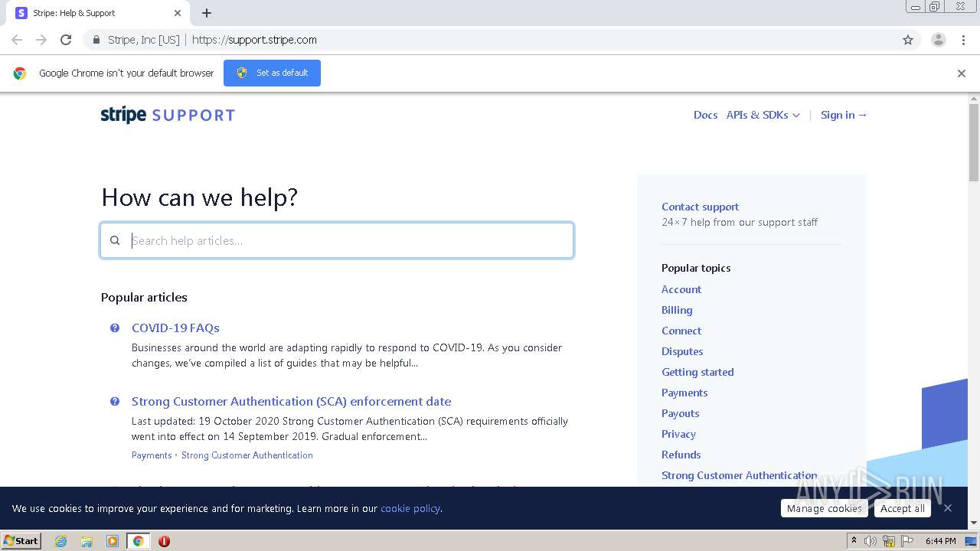This screenshot has height=551, width=980.
Task: Click the red Opera taskbar icon
Action: pyautogui.click(x=164, y=541)
